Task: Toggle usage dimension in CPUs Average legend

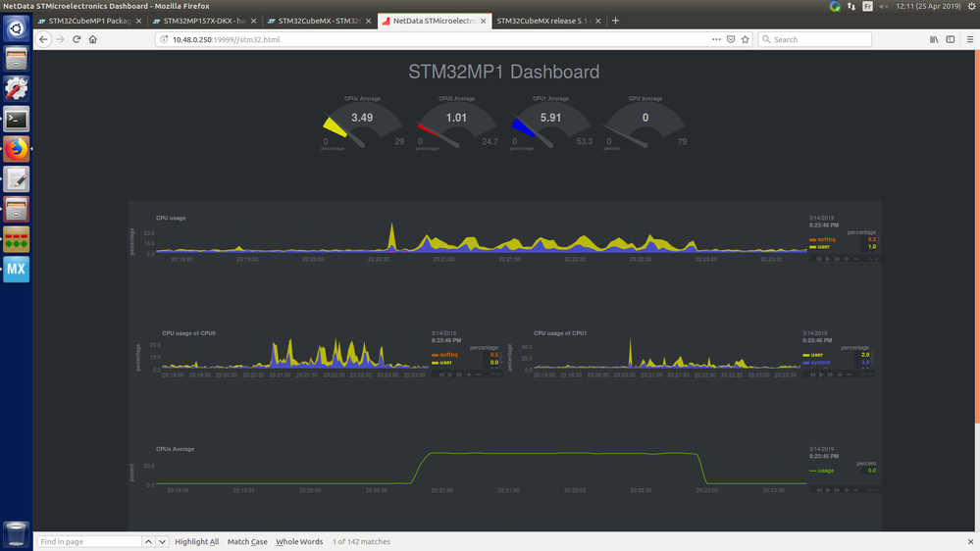Action: pos(822,471)
